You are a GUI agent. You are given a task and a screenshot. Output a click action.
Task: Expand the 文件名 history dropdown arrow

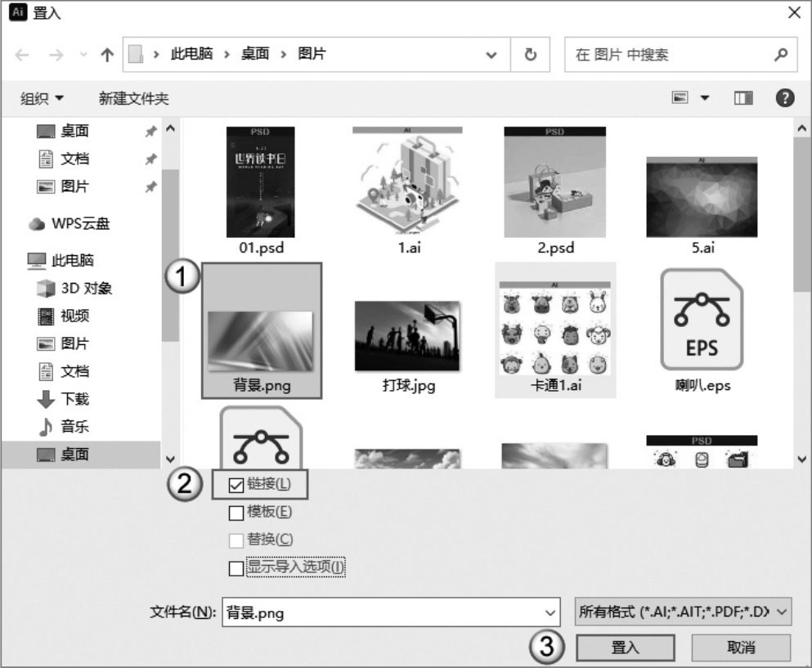tap(550, 612)
